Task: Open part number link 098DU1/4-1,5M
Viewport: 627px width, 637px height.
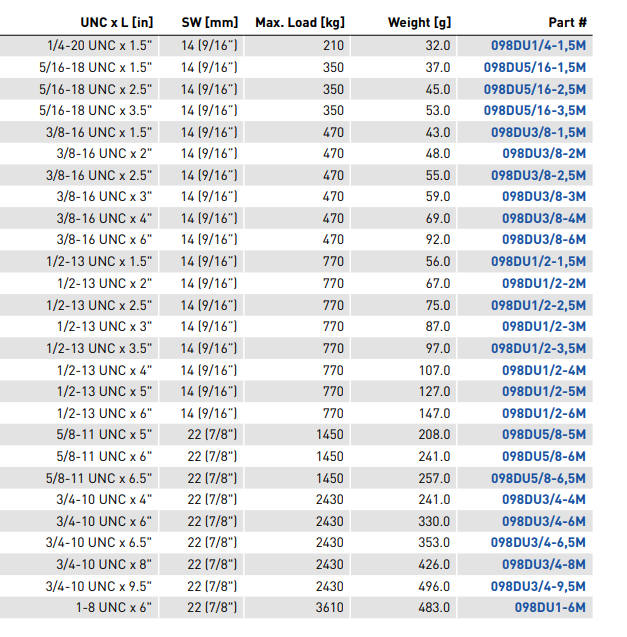Action: pos(538,46)
